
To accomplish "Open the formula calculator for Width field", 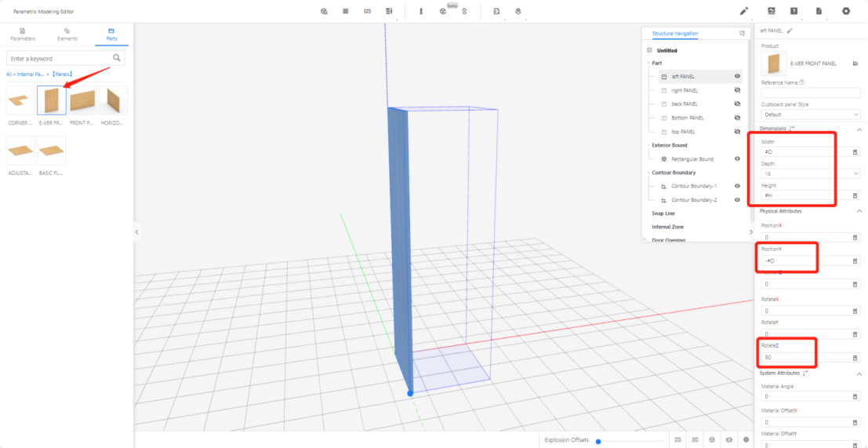I will [x=855, y=151].
